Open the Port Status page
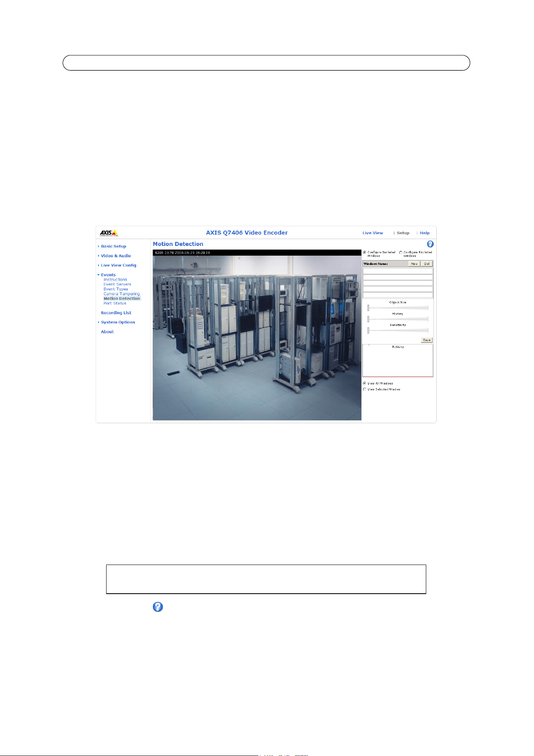This screenshot has width=534, height=756. (x=115, y=303)
